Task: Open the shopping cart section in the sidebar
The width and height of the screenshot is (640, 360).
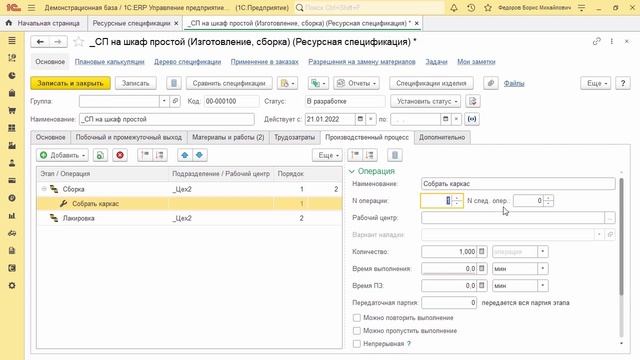Action: tap(12, 111)
